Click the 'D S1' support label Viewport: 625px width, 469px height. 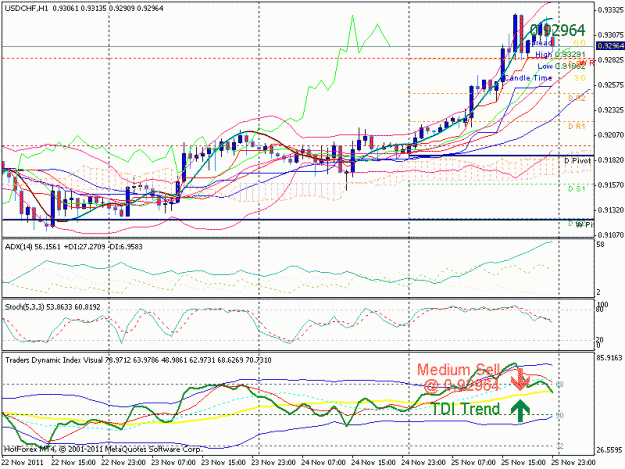pyautogui.click(x=577, y=188)
